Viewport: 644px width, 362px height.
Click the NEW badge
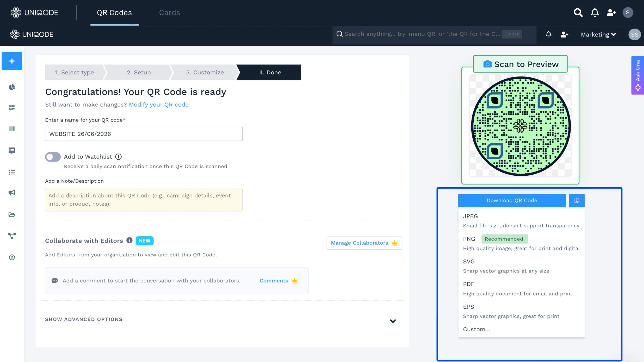(x=145, y=241)
